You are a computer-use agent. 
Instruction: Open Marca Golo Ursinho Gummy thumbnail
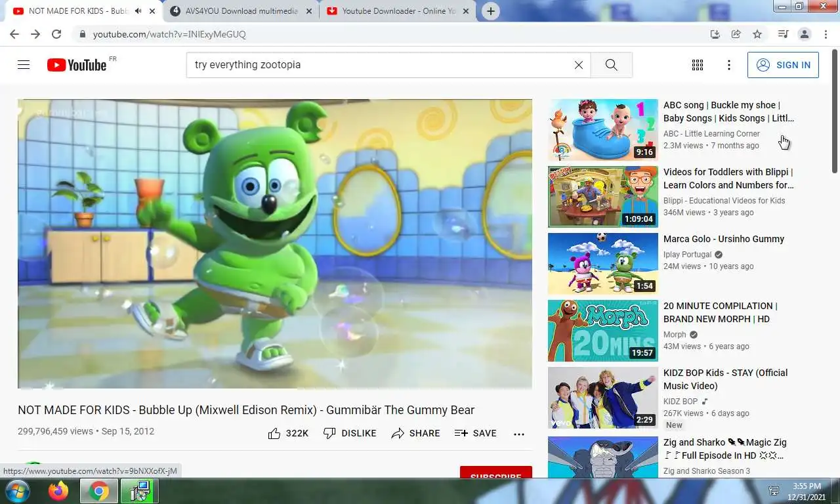[603, 264]
